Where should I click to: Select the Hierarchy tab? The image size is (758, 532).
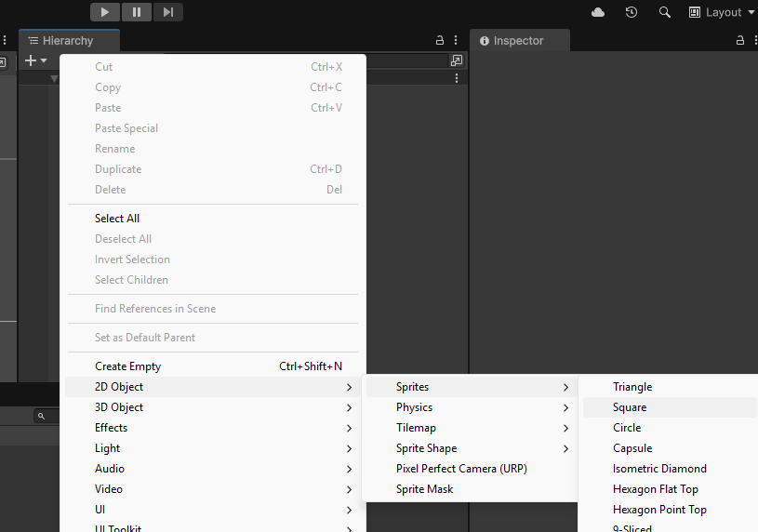[69, 41]
